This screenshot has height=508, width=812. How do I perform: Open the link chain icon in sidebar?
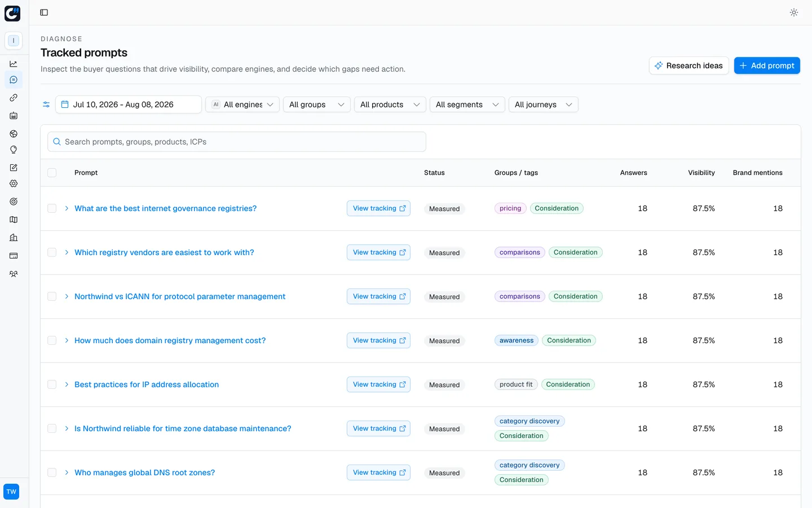14,98
